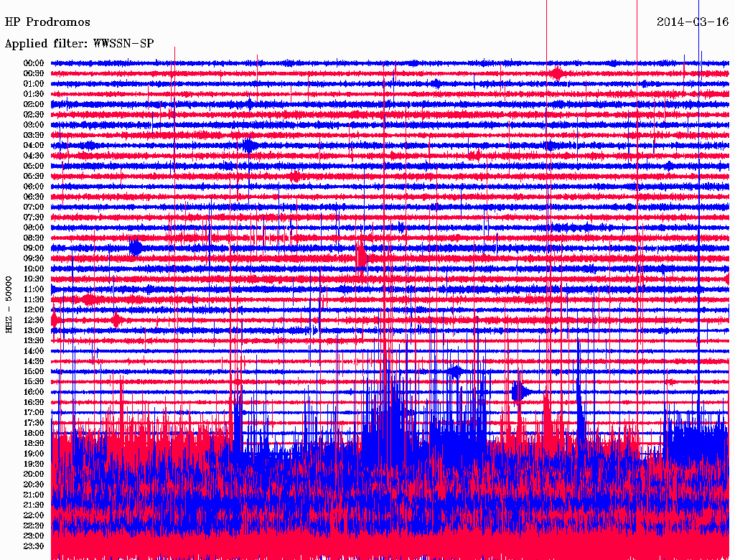Select the 13:00 time row label
The width and height of the screenshot is (735, 560).
(x=34, y=330)
